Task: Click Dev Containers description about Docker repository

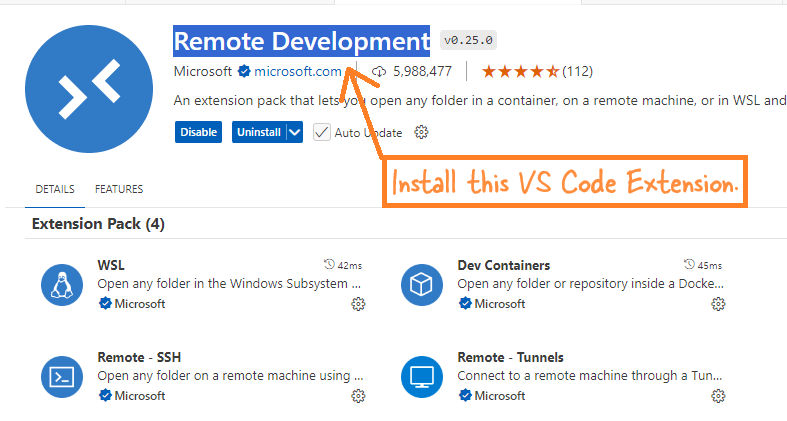Action: point(590,284)
